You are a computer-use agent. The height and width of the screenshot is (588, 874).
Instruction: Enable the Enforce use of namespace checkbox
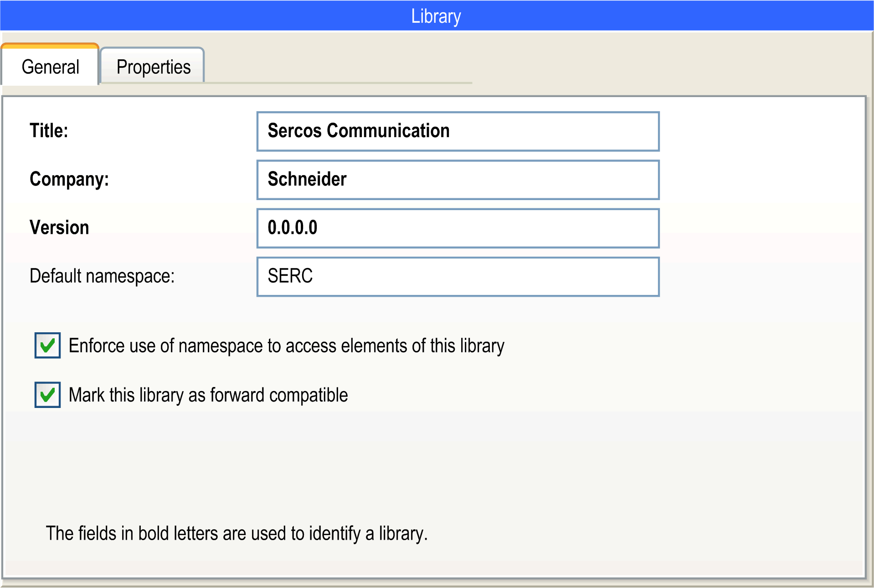click(x=47, y=346)
